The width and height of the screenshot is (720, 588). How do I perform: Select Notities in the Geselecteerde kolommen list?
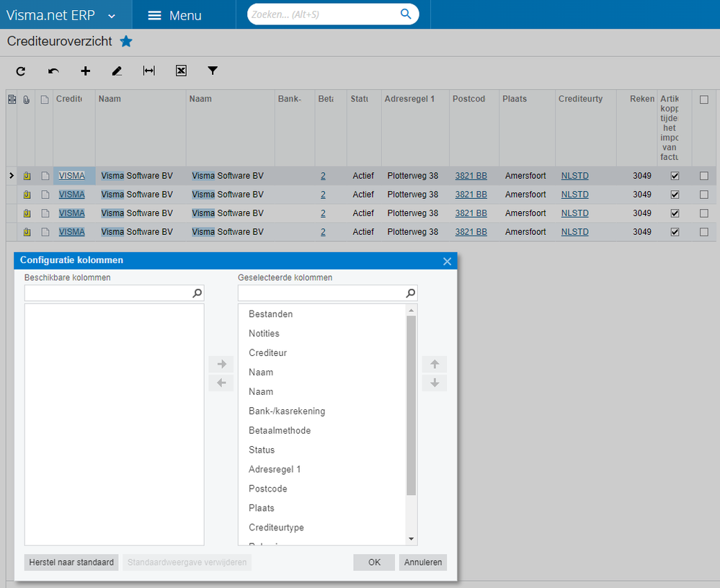[322, 333]
